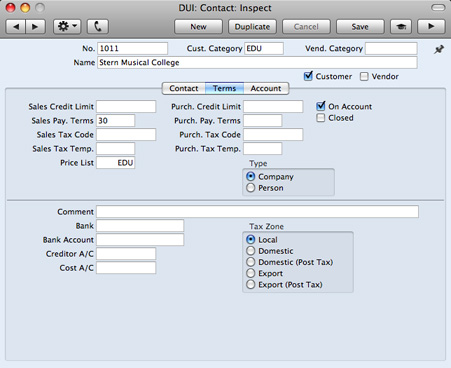Click the Comment field
451x368 pixels.
[257, 212]
